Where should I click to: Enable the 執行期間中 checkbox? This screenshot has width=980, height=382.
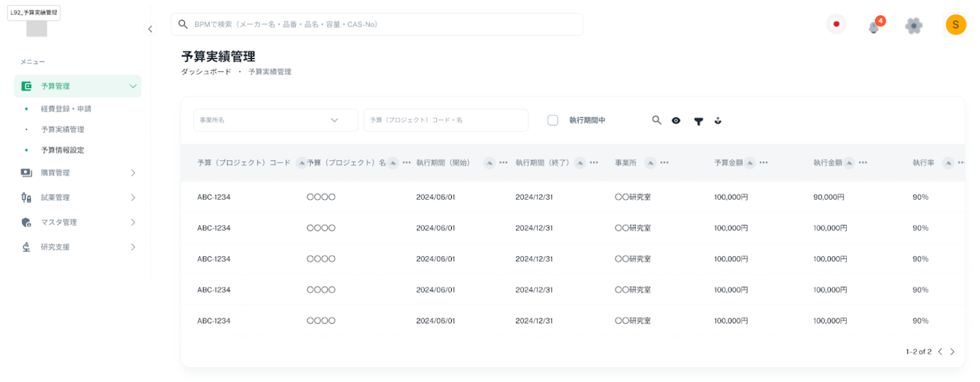point(553,120)
